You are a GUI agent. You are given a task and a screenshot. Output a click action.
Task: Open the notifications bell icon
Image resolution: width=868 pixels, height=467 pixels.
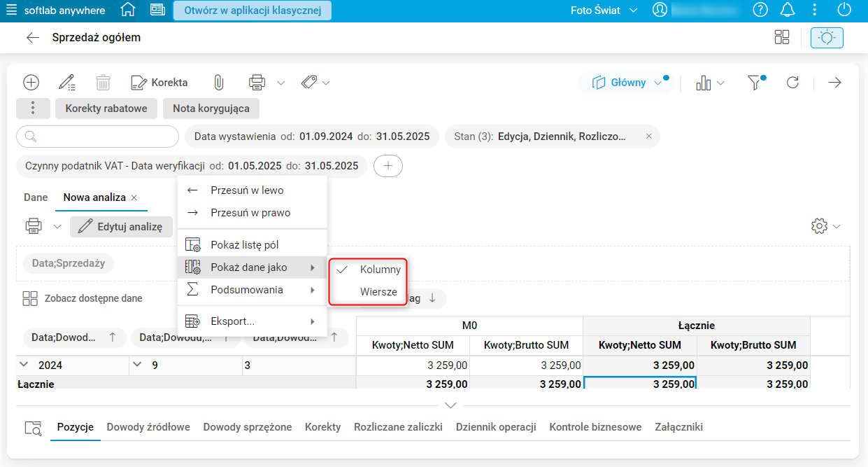tap(788, 11)
